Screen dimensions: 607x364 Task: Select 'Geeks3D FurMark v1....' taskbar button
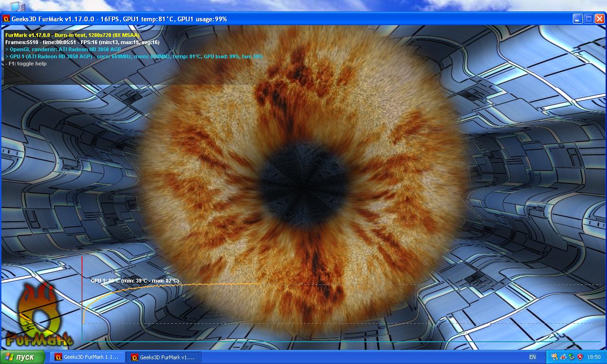click(x=164, y=357)
